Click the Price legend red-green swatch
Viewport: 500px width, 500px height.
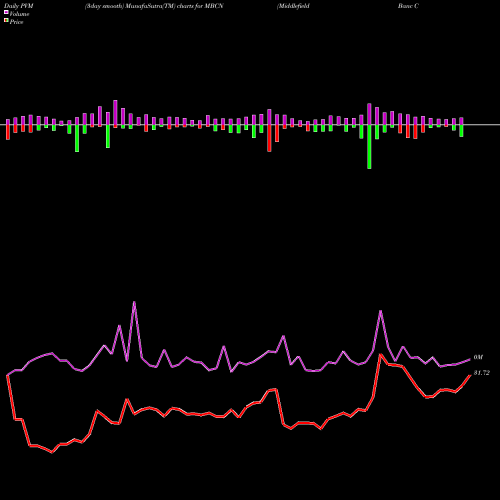[6, 21]
